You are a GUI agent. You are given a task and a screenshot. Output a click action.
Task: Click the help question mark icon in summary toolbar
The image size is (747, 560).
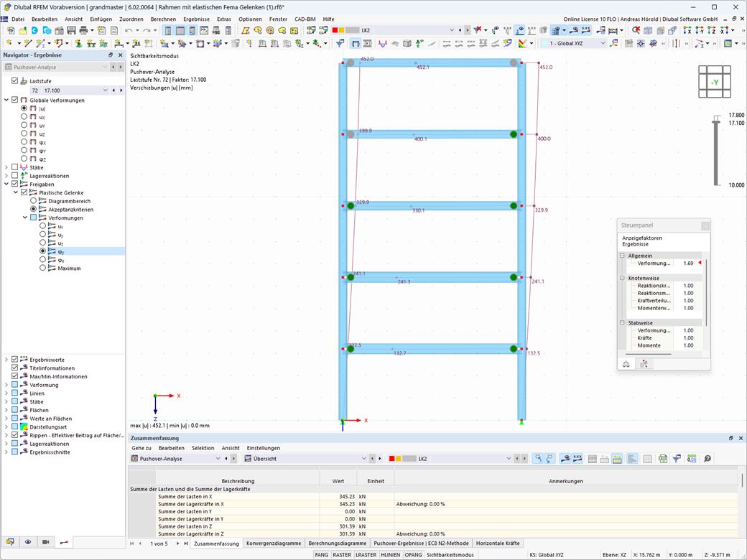coord(707,459)
